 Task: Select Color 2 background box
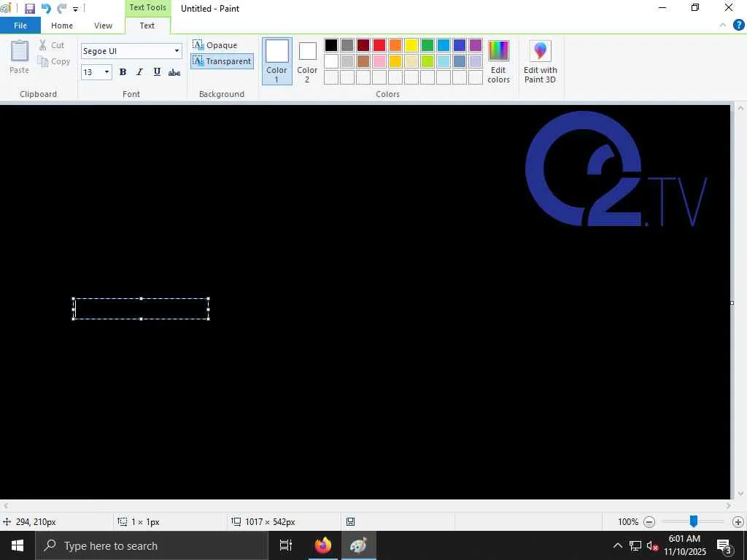(307, 61)
